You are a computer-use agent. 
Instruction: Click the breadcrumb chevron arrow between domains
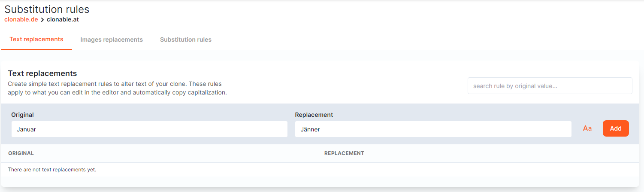pos(42,20)
